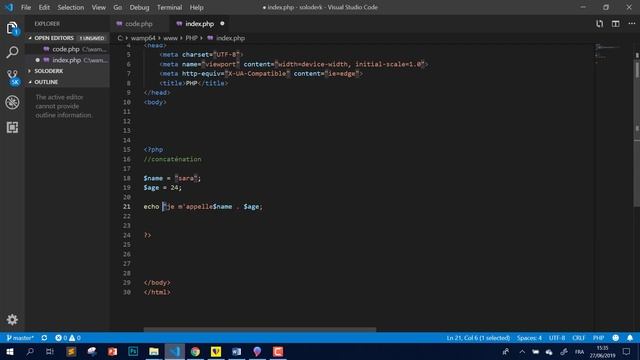
Task: Open the Help menu
Action: [196, 7]
